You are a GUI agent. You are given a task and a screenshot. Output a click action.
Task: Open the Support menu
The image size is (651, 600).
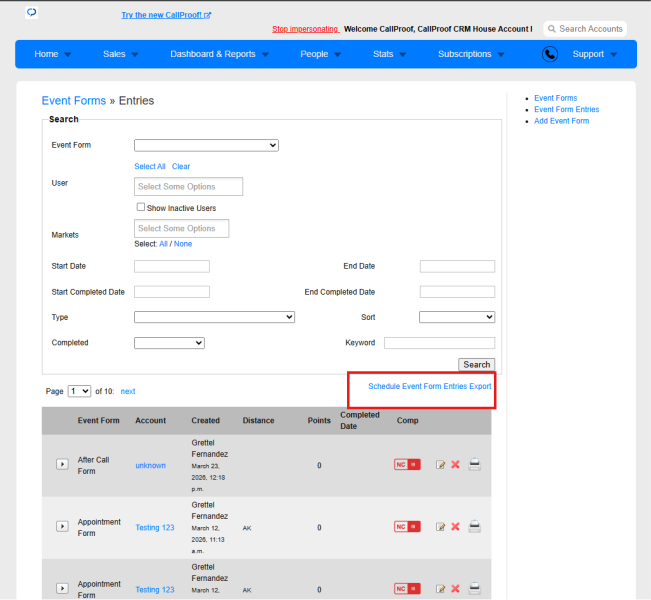(x=595, y=54)
